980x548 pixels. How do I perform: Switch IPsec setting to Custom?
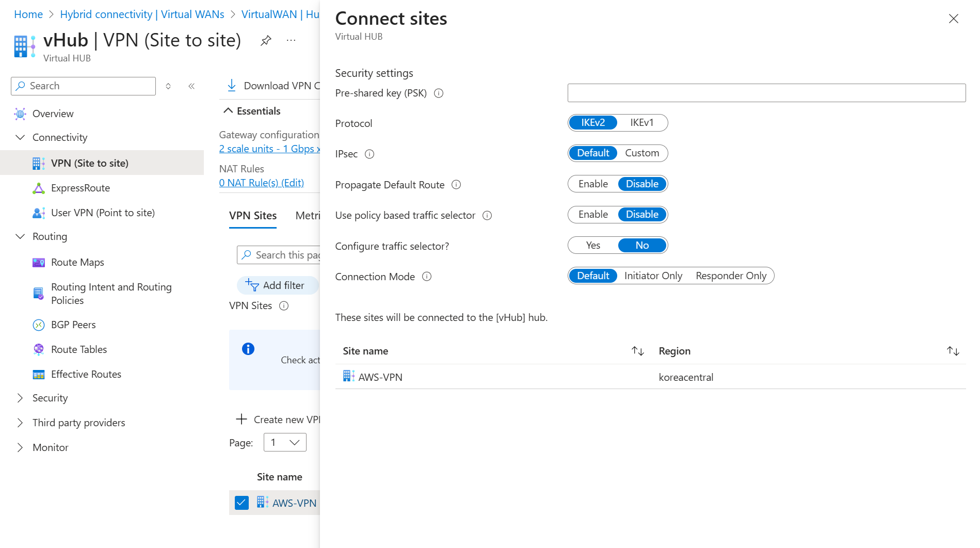tap(641, 153)
